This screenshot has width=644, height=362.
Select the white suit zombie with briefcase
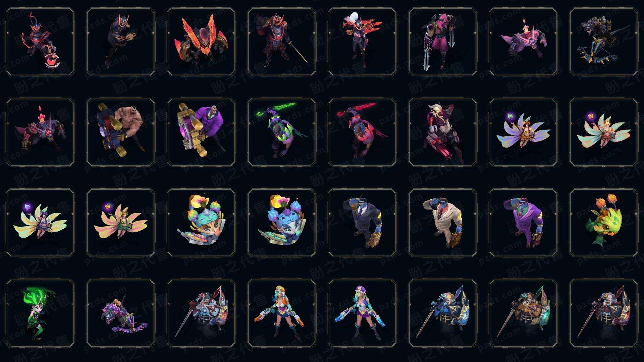point(443,223)
